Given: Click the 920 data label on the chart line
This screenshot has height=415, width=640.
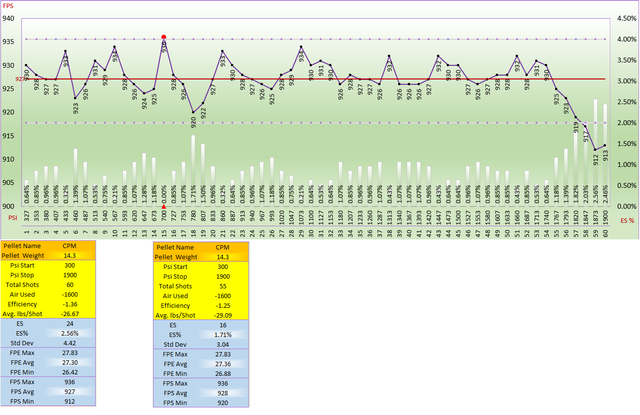Looking at the screenshot, I should coord(193,122).
